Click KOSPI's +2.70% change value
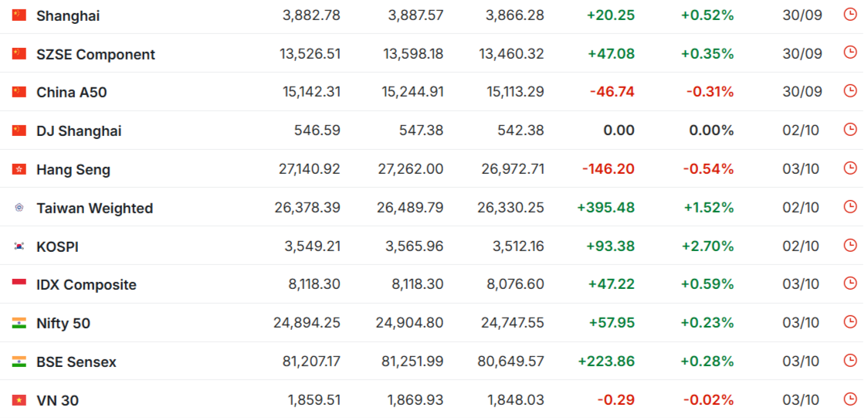Image resolution: width=868 pixels, height=418 pixels. pyautogui.click(x=707, y=246)
